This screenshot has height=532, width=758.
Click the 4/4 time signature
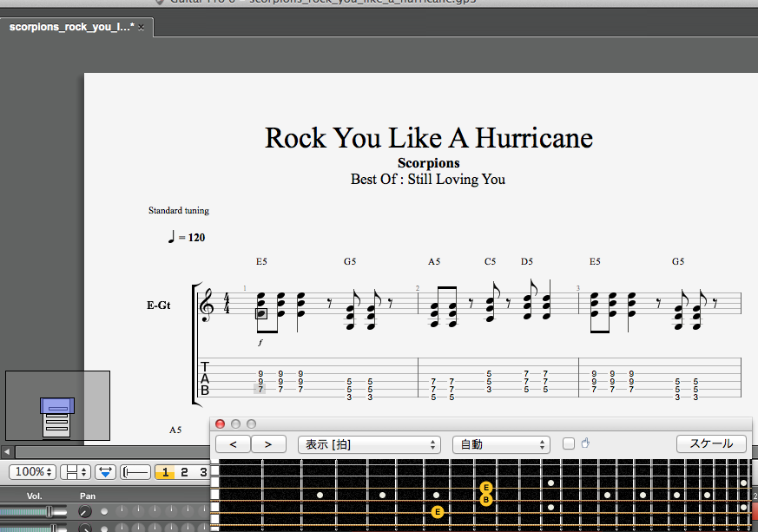[227, 303]
